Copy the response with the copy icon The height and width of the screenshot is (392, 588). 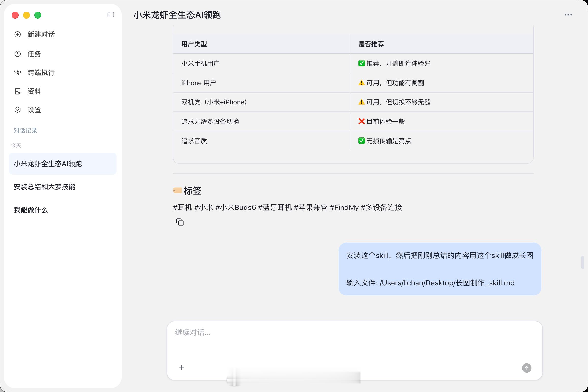[x=180, y=222]
